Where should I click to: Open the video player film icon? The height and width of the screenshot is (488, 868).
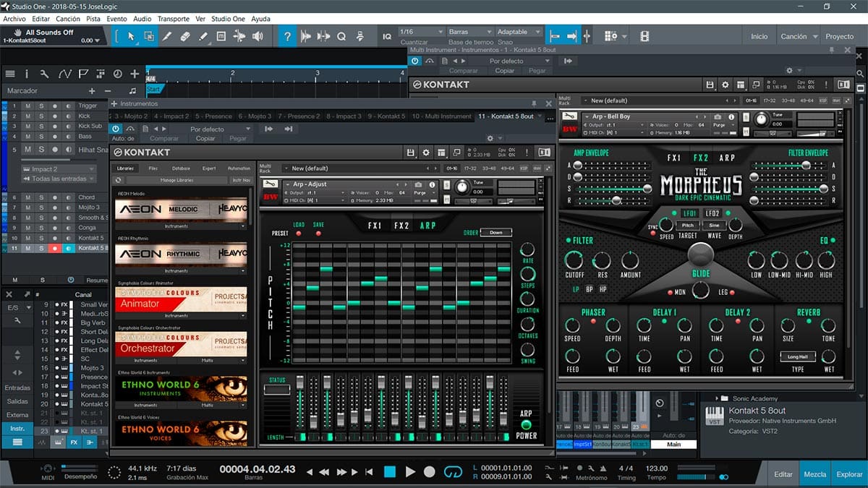pyautogui.click(x=644, y=36)
